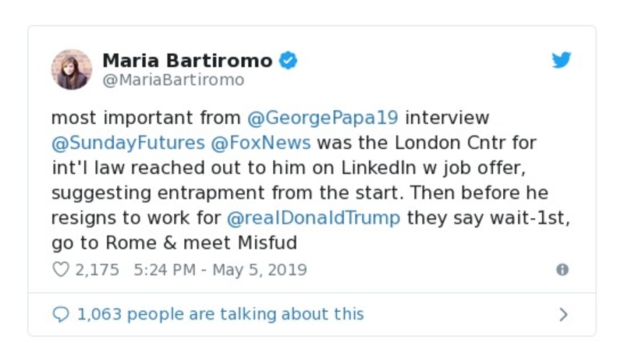Click the speech bubble reply icon
The image size is (624, 364).
(60, 314)
